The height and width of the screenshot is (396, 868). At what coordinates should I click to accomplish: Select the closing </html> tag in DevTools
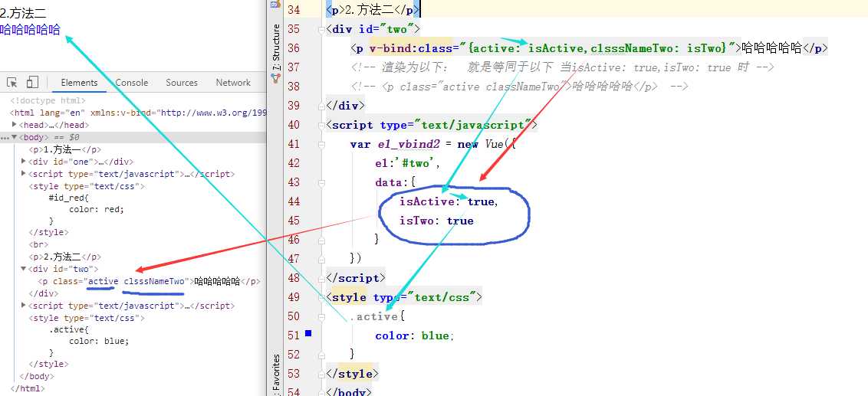pos(27,389)
